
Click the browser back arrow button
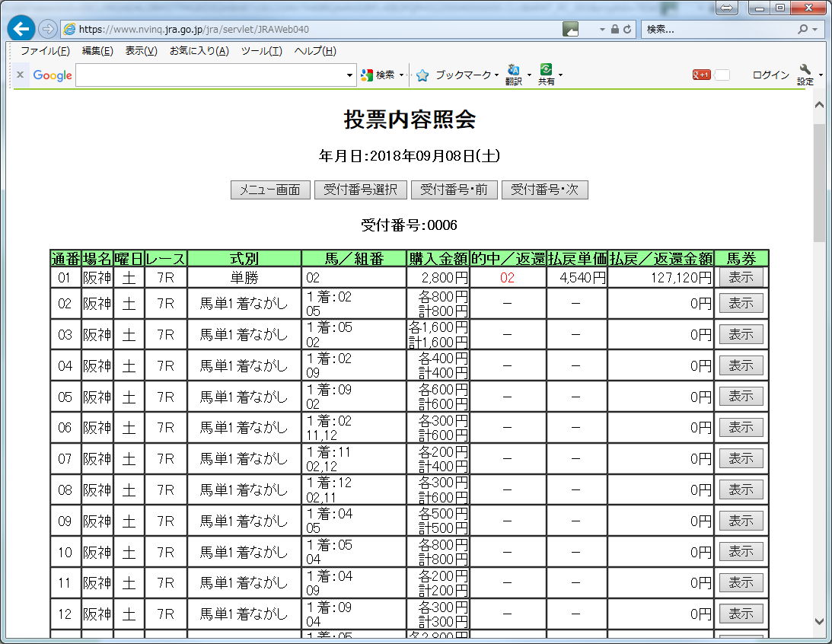point(21,29)
